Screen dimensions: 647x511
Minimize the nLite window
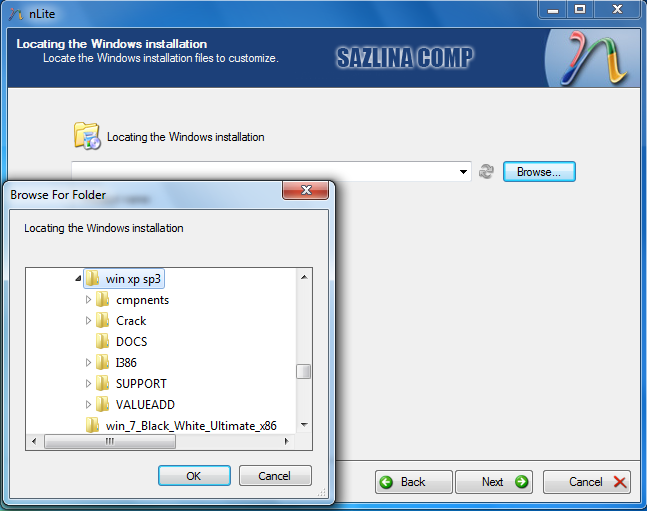553,9
